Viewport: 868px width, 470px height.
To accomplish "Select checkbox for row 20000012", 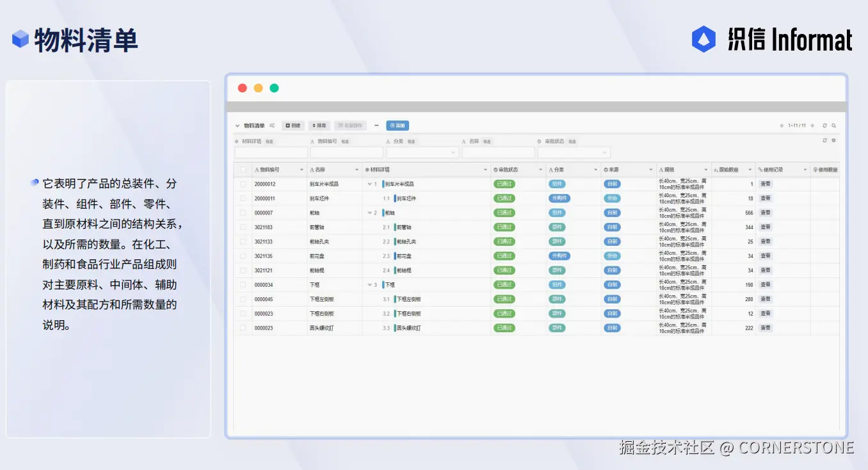I will tap(243, 184).
